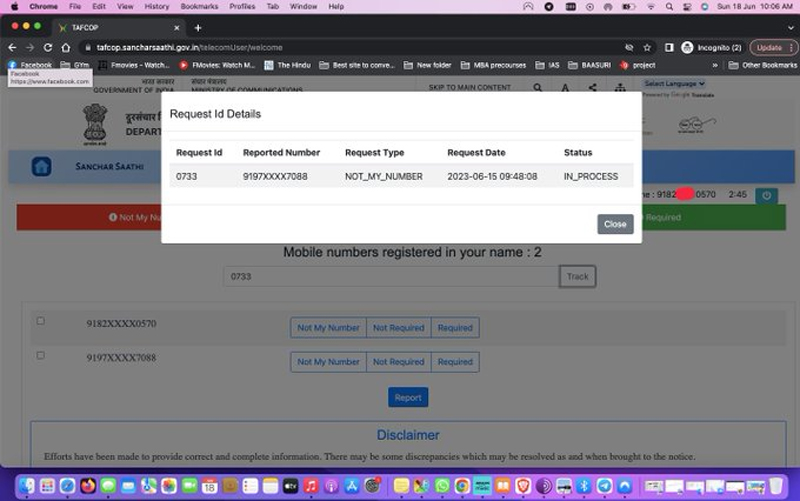800x501 pixels.
Task: Open Music app from the dock
Action: pyautogui.click(x=311, y=486)
